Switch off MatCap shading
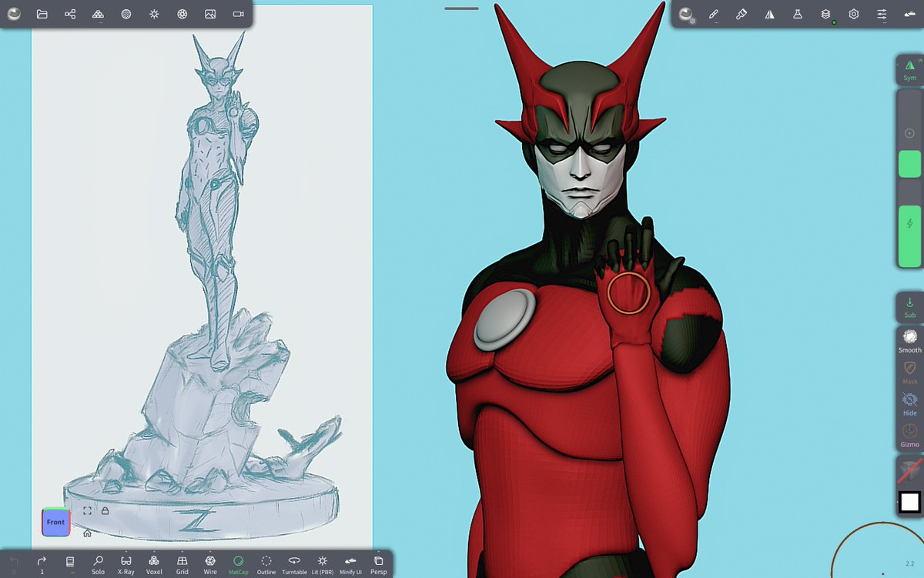The image size is (924, 578). (239, 564)
